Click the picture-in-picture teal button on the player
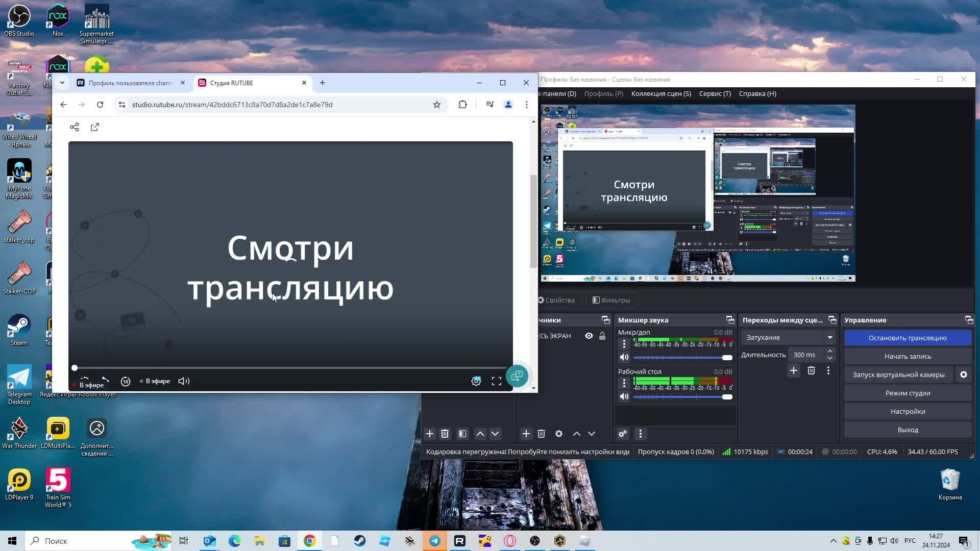Screen dimensions: 980x551 click(x=517, y=376)
